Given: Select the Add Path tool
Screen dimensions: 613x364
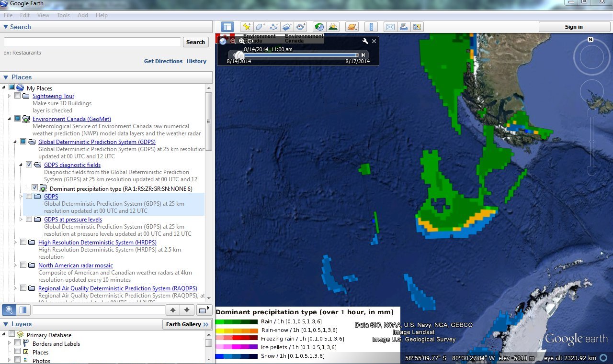Looking at the screenshot, I should pos(274,27).
